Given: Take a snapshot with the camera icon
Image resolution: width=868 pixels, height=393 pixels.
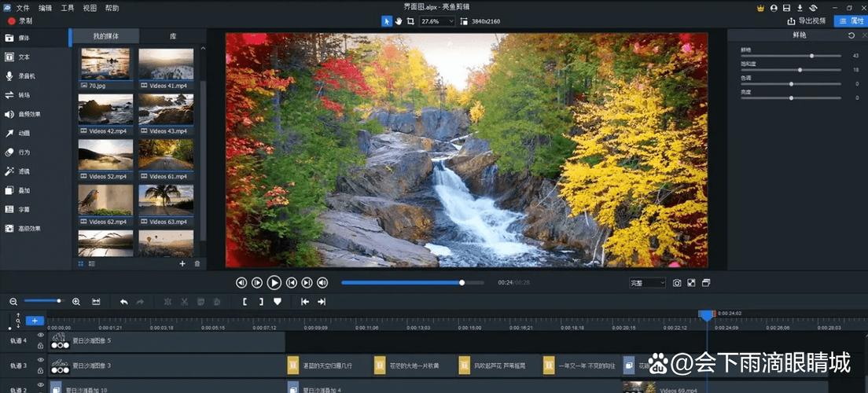Looking at the screenshot, I should click(676, 283).
